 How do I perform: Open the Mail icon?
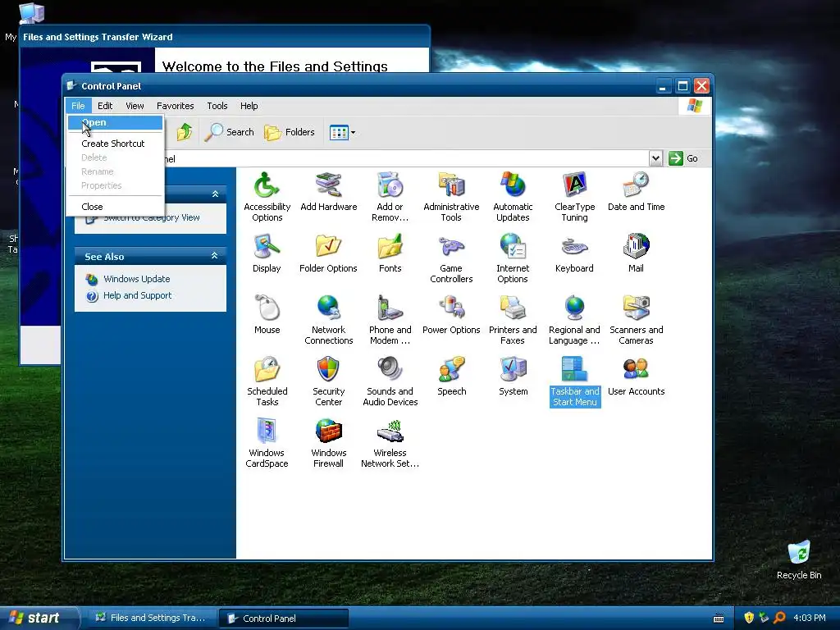coord(636,253)
